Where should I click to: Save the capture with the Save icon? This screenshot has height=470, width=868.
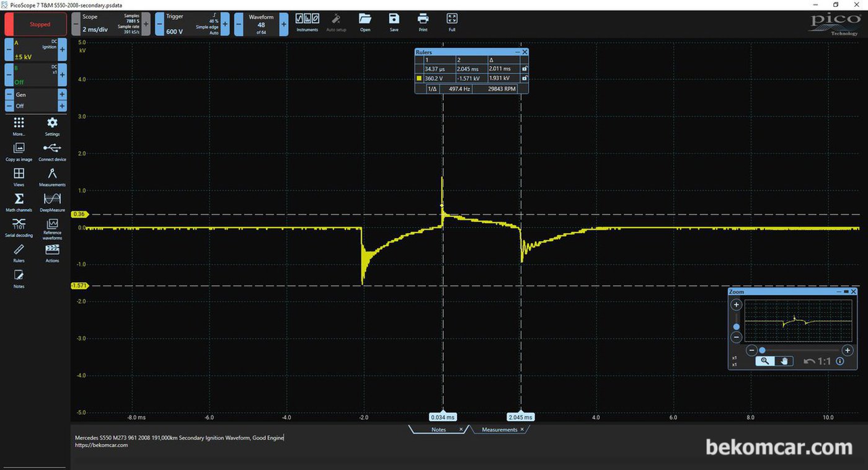coord(394,22)
